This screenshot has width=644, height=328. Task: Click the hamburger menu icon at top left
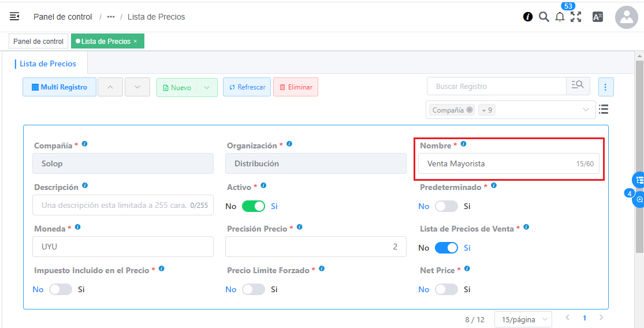(14, 16)
